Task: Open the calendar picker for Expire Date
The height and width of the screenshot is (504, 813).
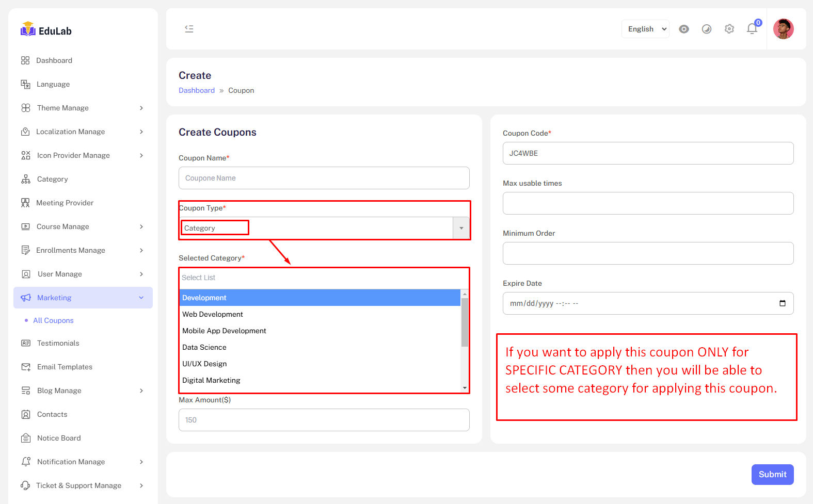Action: tap(782, 303)
